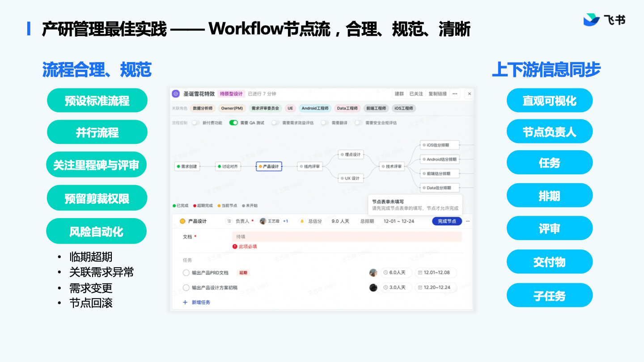Click the 建群 button
This screenshot has width=644, height=362.
pyautogui.click(x=399, y=94)
